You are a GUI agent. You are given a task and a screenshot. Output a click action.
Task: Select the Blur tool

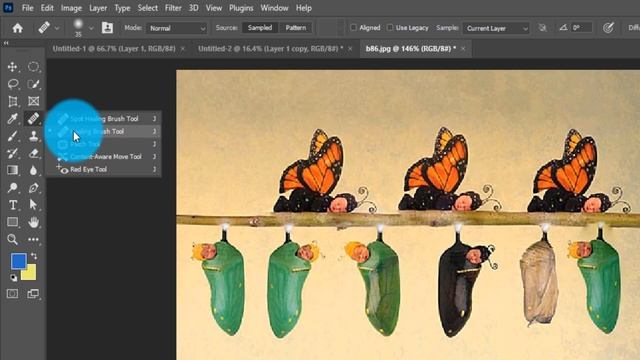pyautogui.click(x=33, y=170)
